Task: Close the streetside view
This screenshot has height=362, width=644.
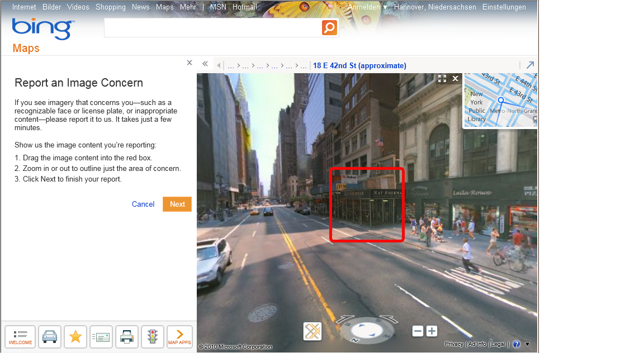Action: click(x=455, y=78)
